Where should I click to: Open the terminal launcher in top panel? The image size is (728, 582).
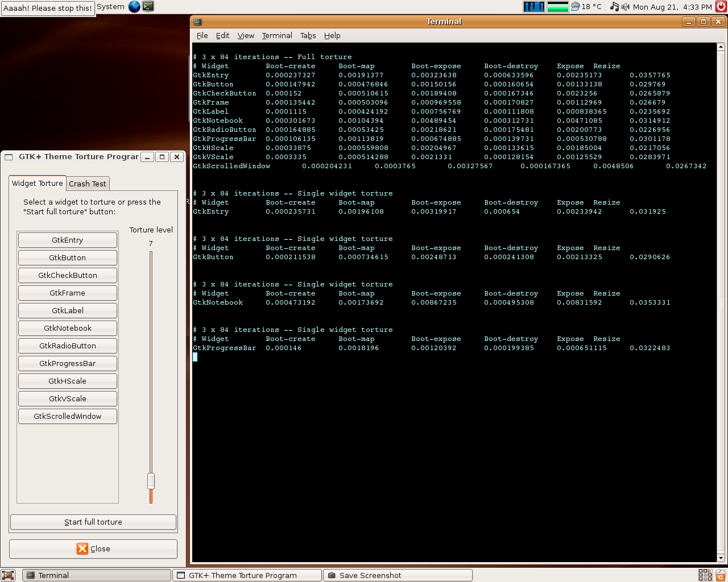(x=148, y=7)
